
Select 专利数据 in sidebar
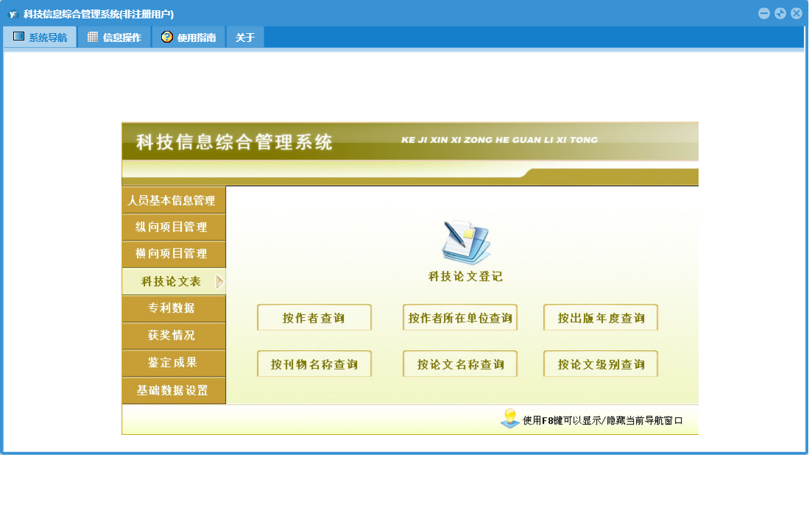point(174,308)
